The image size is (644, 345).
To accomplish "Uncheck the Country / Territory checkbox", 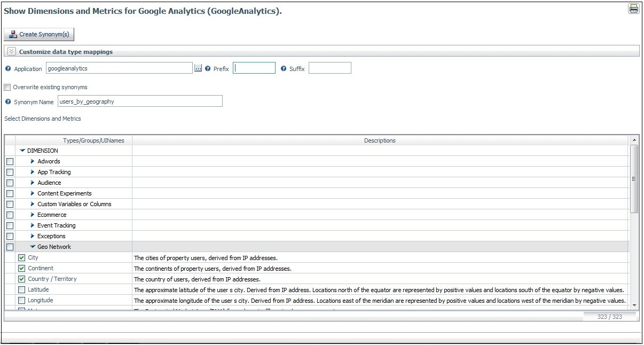I will [x=22, y=279].
